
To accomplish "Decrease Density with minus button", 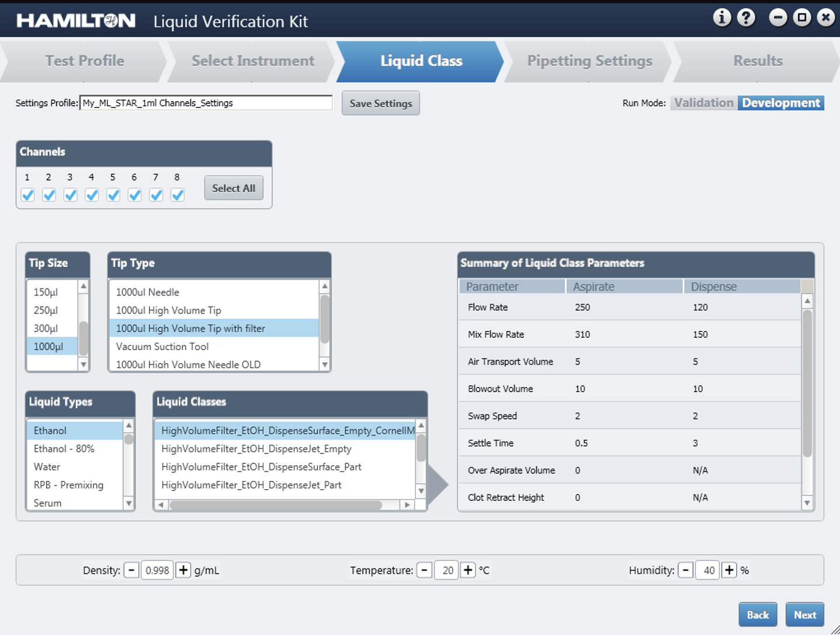I will [131, 570].
